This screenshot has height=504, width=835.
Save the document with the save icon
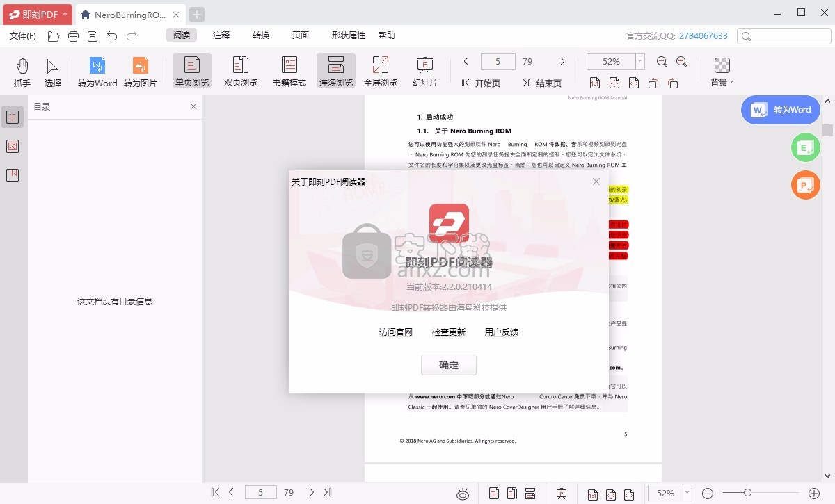point(93,35)
